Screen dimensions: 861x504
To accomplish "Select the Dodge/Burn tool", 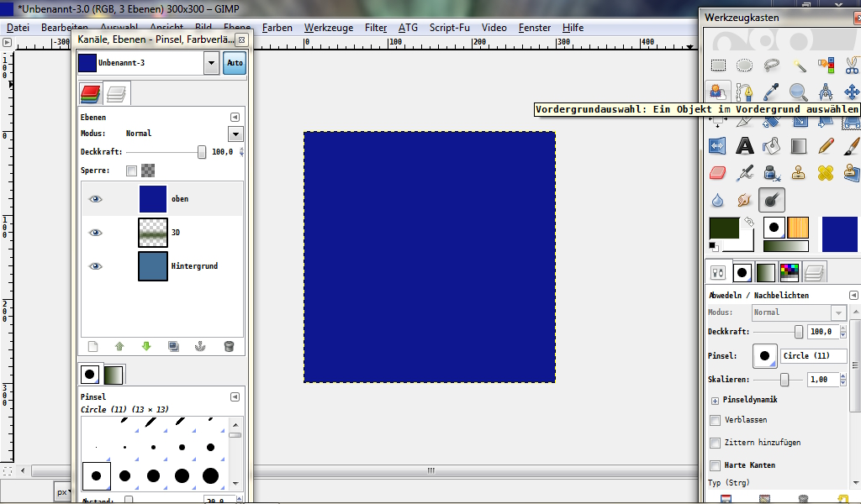I will 772,200.
